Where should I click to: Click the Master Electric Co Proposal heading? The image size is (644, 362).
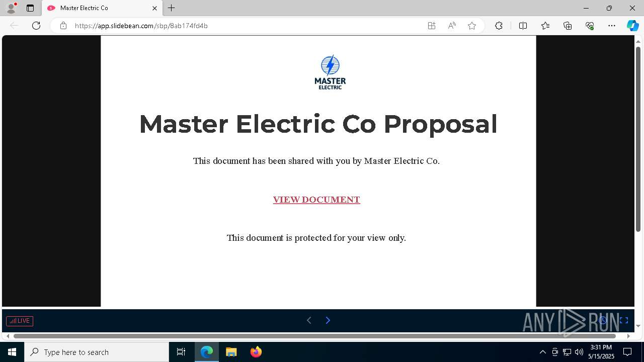tap(318, 124)
